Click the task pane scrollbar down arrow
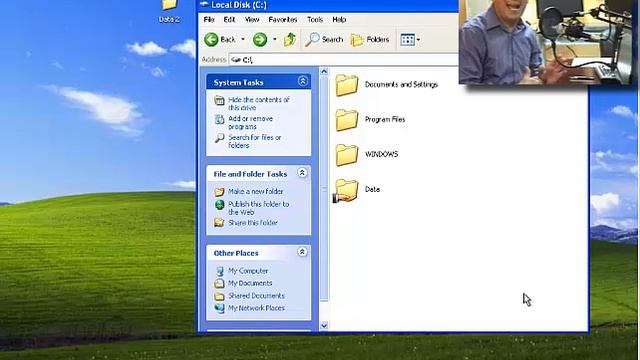This screenshot has height=360, width=640. (324, 326)
